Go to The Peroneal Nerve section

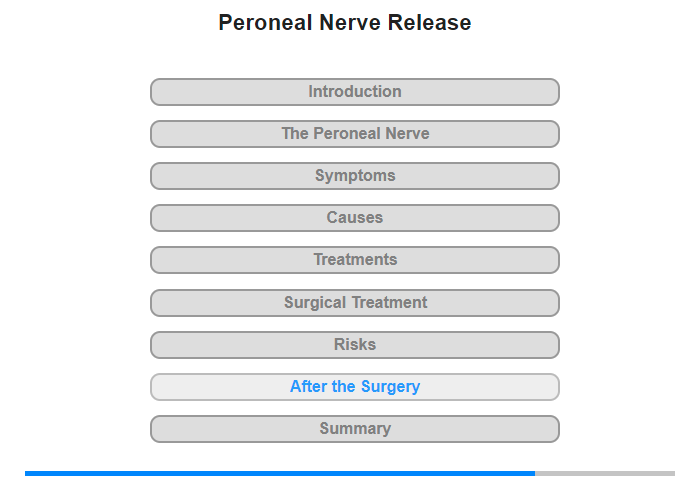coord(354,134)
